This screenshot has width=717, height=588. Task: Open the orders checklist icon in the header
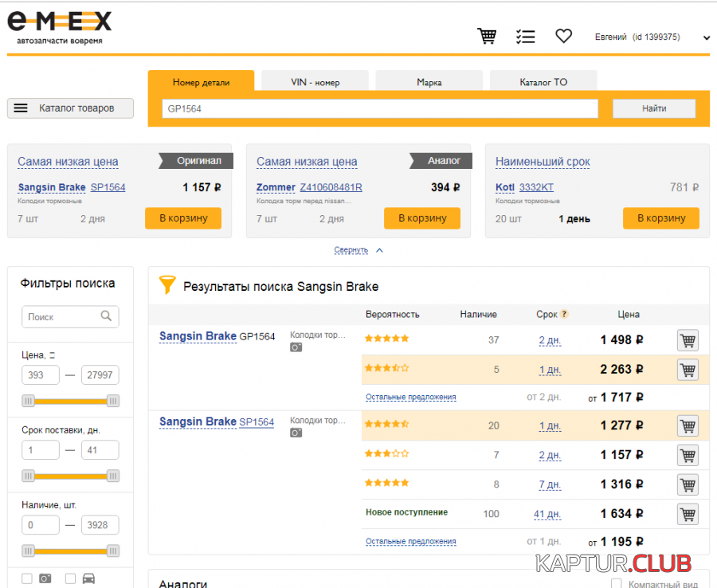(526, 36)
